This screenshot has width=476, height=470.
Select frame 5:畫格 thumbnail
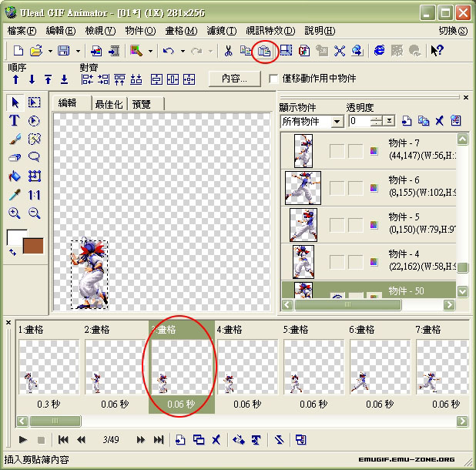(x=313, y=367)
